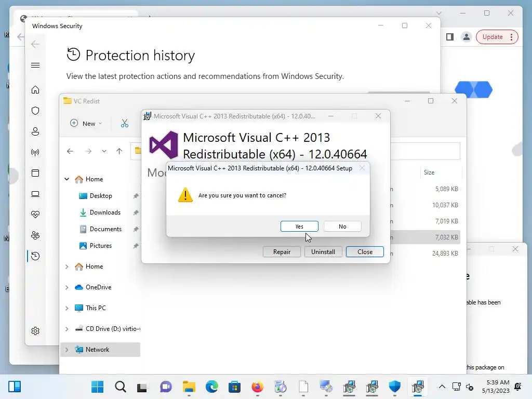Open recent locations chevron in File Explorer

click(104, 151)
